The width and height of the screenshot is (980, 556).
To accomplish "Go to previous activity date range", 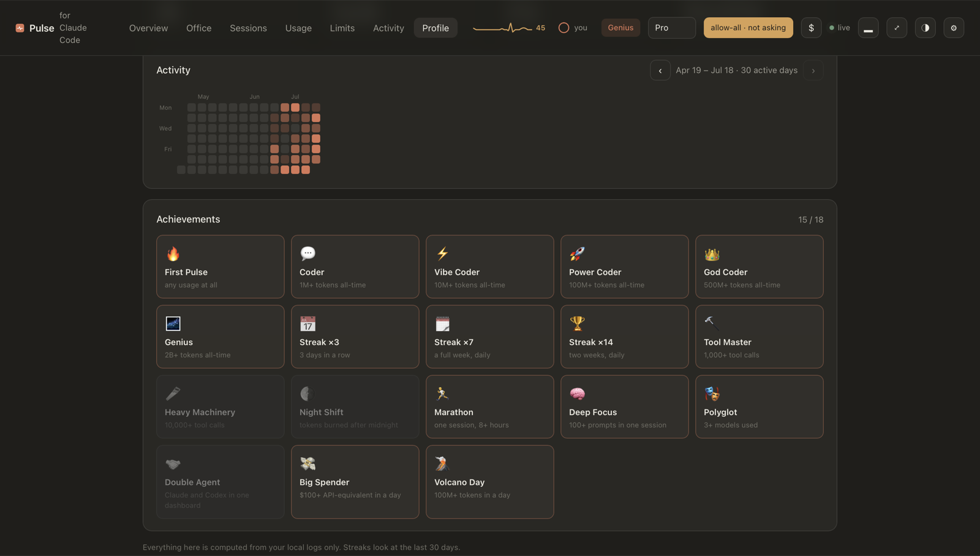I will pyautogui.click(x=660, y=70).
